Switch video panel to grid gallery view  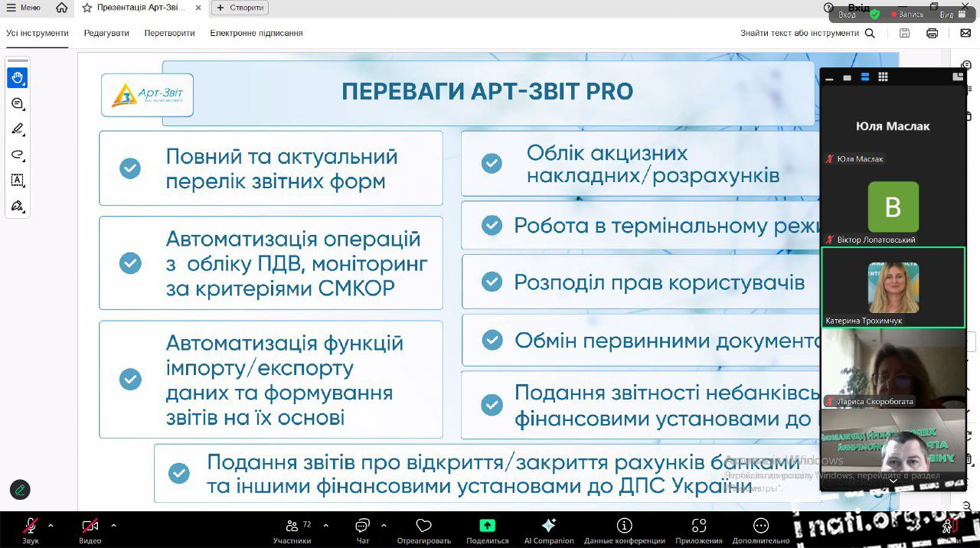point(883,77)
